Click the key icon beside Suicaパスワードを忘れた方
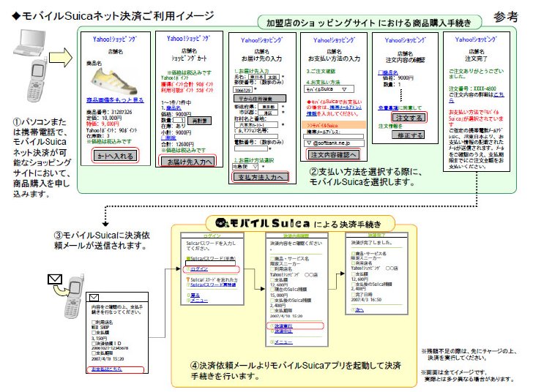 [187, 279]
